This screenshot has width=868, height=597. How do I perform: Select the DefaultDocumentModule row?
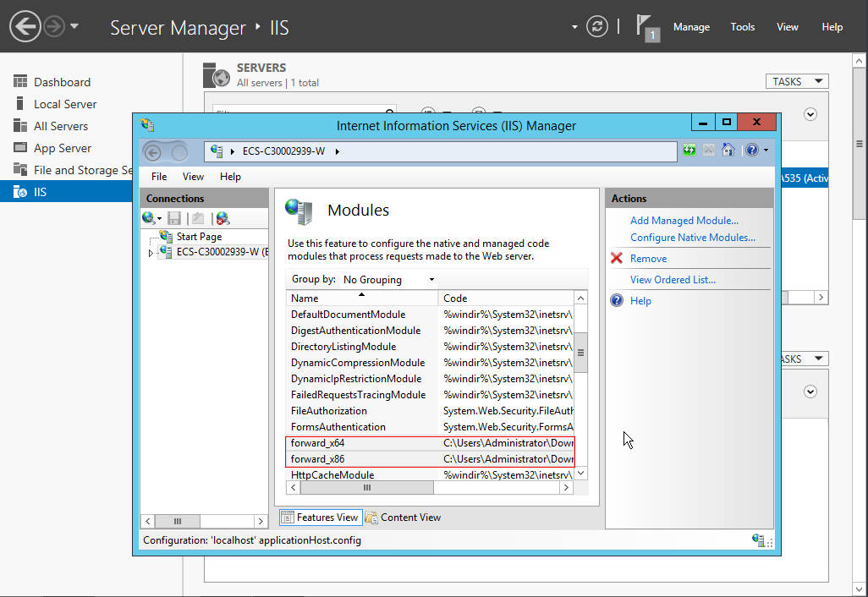pos(430,315)
